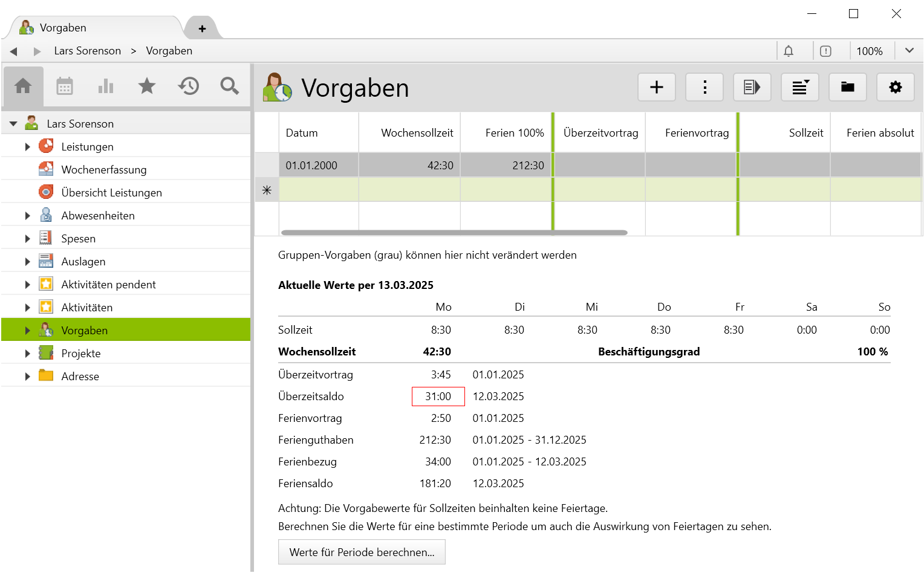Click the search magnifier icon
The width and height of the screenshot is (924, 573).
[229, 86]
